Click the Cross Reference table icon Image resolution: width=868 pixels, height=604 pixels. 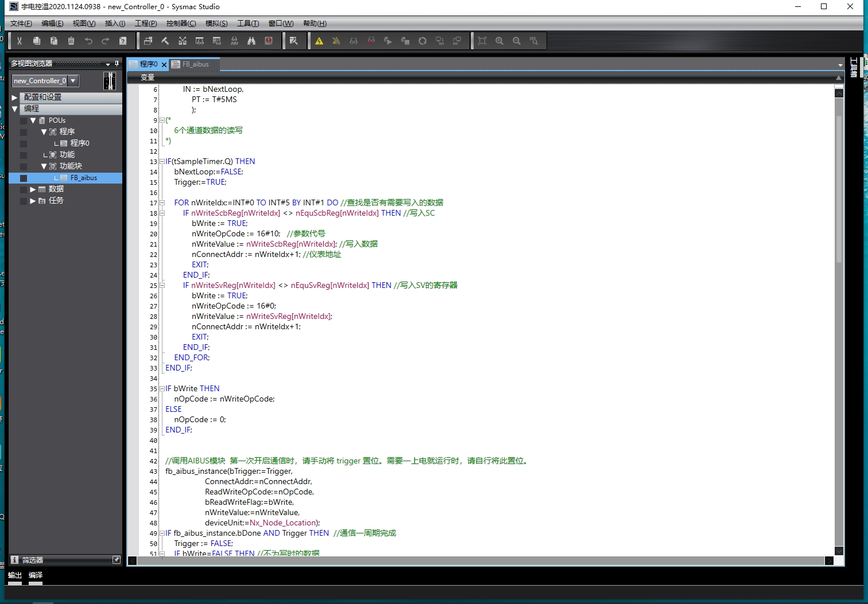pyautogui.click(x=217, y=41)
